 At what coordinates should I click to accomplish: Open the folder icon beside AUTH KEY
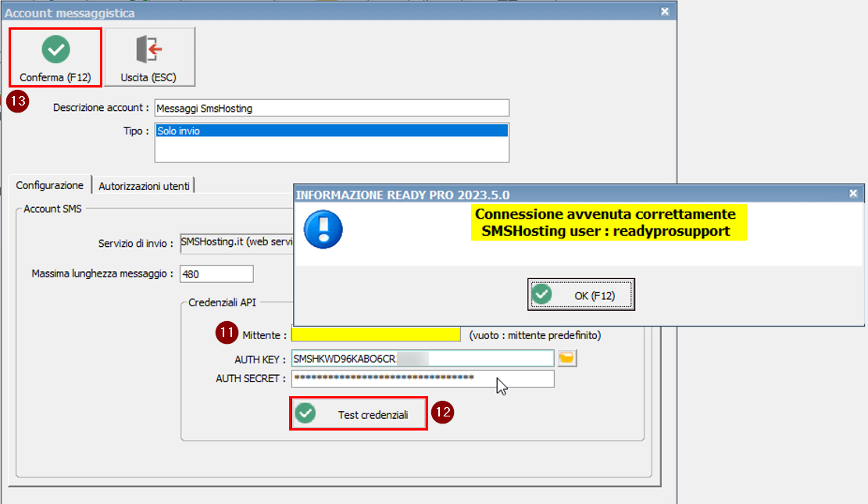(566, 358)
